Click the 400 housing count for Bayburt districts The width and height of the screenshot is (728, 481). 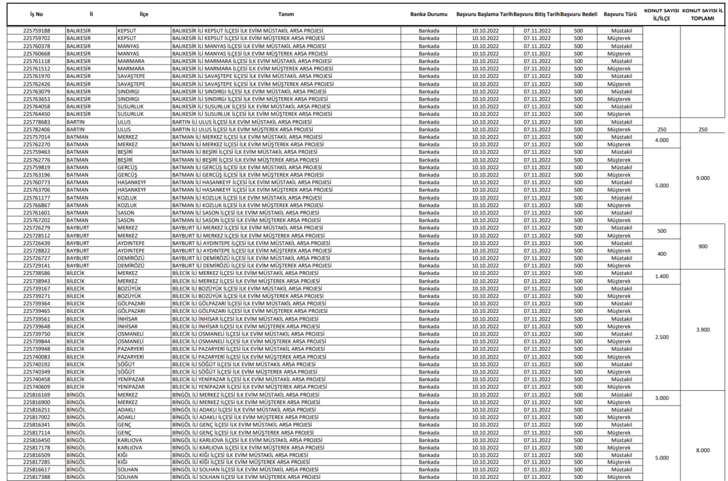662,254
